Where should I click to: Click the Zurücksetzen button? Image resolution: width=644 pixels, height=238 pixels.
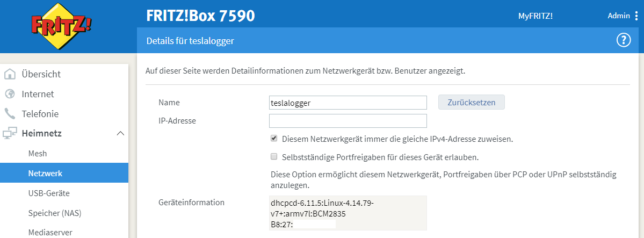(x=471, y=103)
